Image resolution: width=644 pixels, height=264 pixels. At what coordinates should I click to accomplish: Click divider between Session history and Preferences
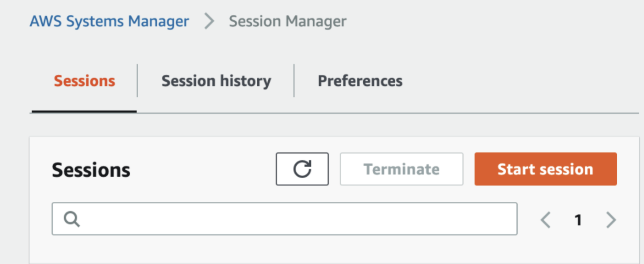click(294, 81)
